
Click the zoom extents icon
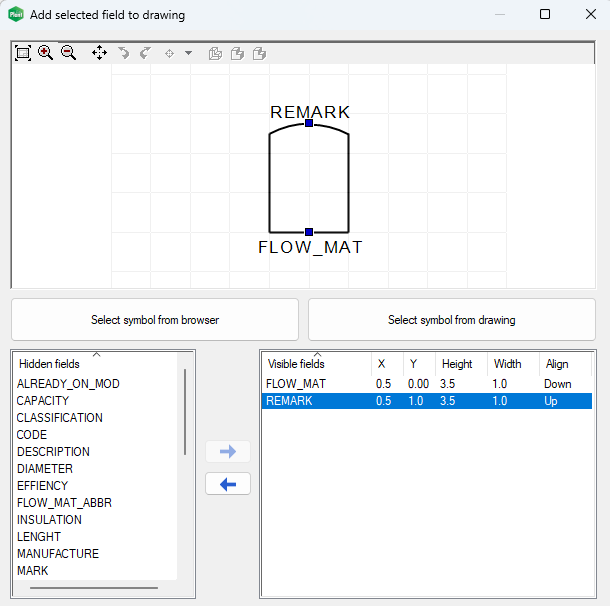point(23,53)
